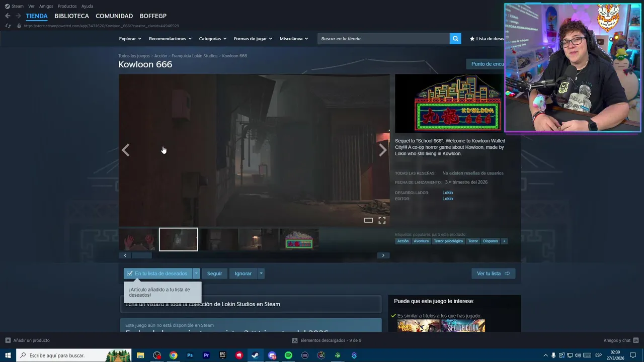Show previous screenshot with left arrow
The width and height of the screenshot is (644, 362).
point(125,150)
